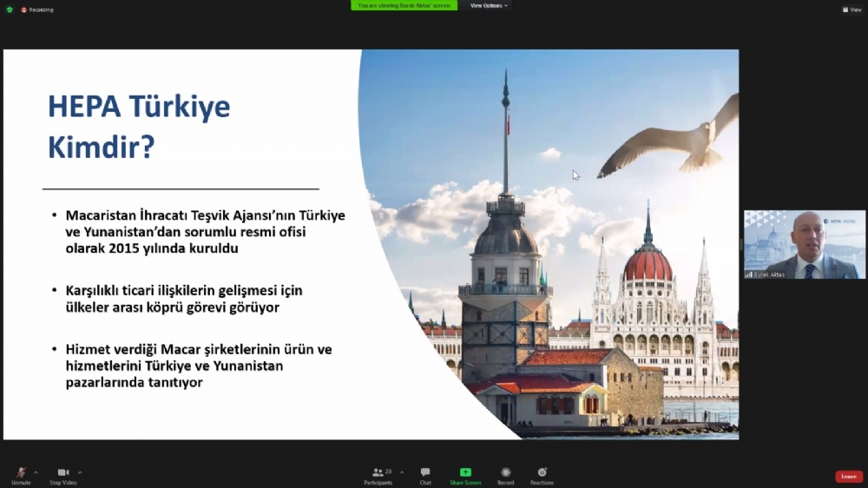Click bullet 'Karşılıklı ticari ilişkilerin gelişmesi için'
This screenshot has height=488, width=868.
[184, 299]
